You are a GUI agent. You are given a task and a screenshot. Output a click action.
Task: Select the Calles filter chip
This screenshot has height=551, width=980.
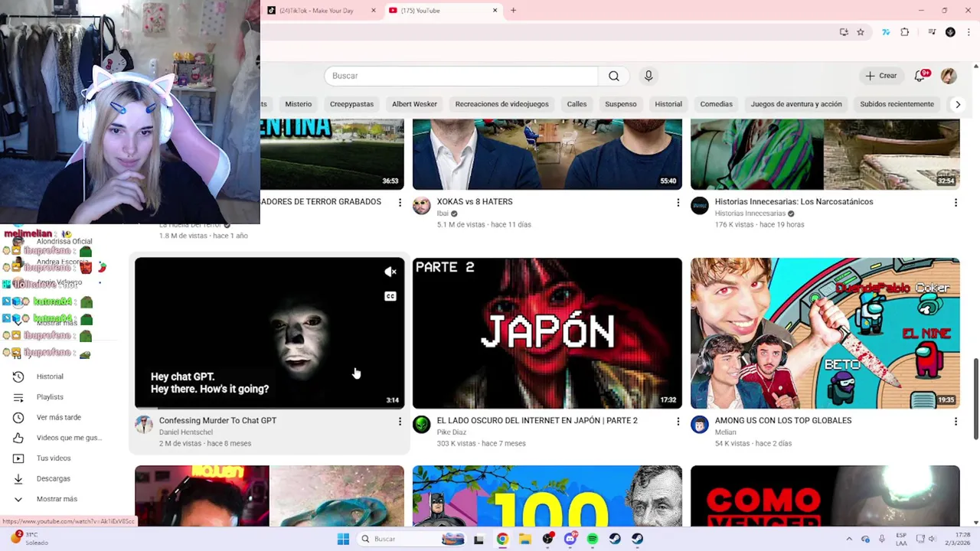577,104
